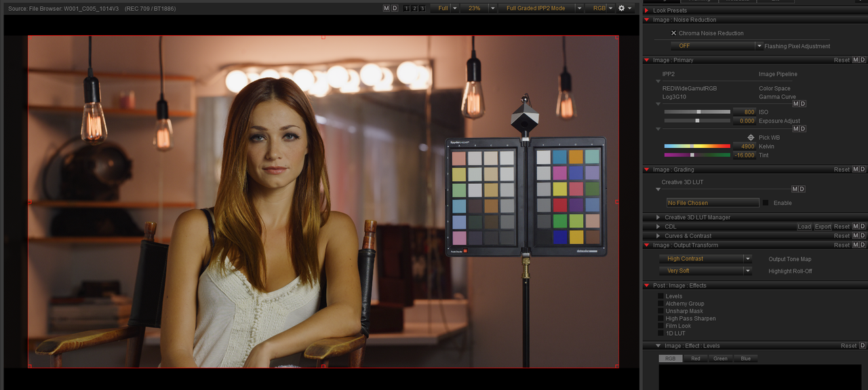Toggle Chroma Noise Reduction checkbox
The height and width of the screenshot is (390, 868).
point(673,33)
